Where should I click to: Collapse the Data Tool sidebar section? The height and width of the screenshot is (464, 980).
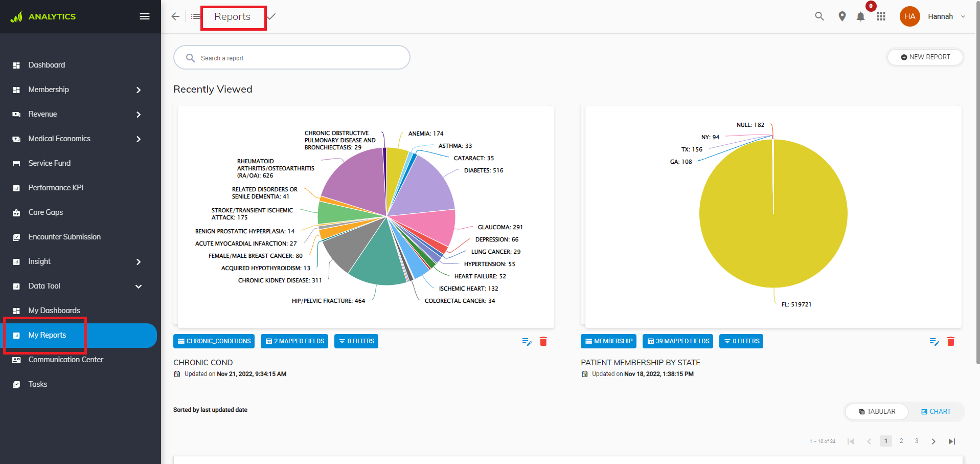139,286
